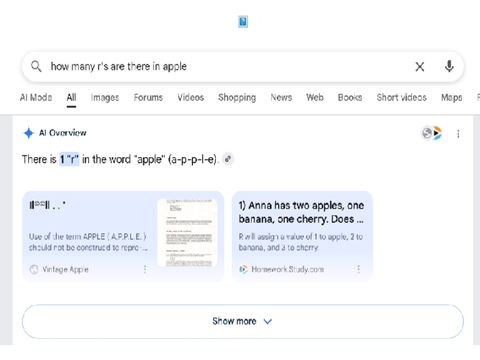Screen dimensions: 480x360
Task: Expand AI Overview with Show more
Action: 243,321
